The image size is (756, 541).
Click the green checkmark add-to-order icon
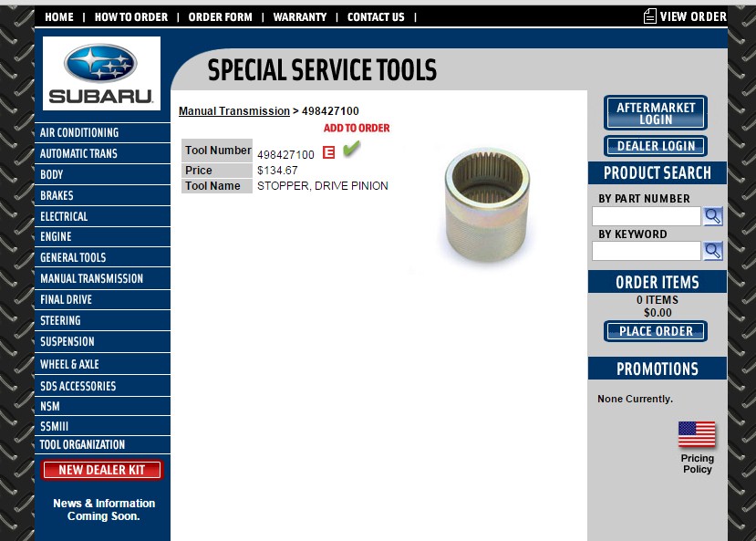pos(351,149)
